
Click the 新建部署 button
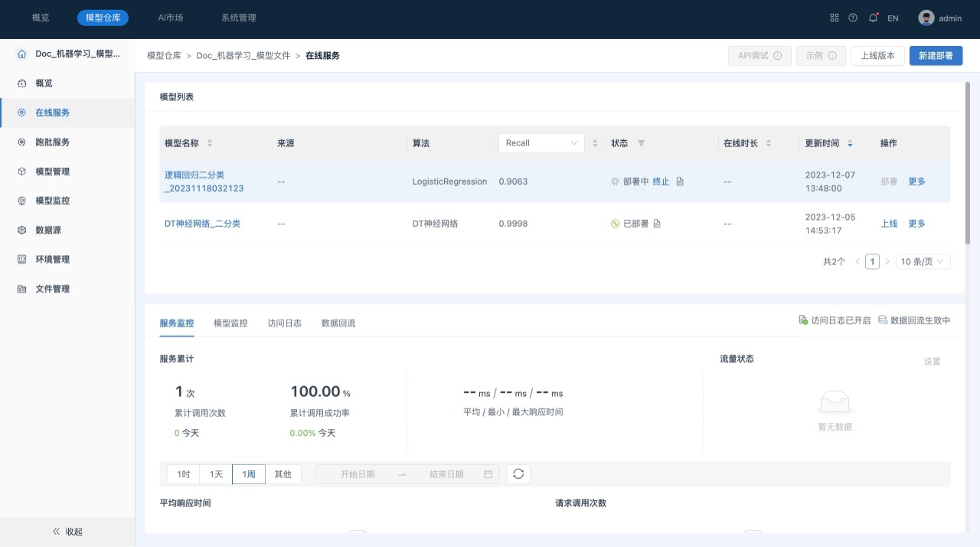[x=936, y=56]
